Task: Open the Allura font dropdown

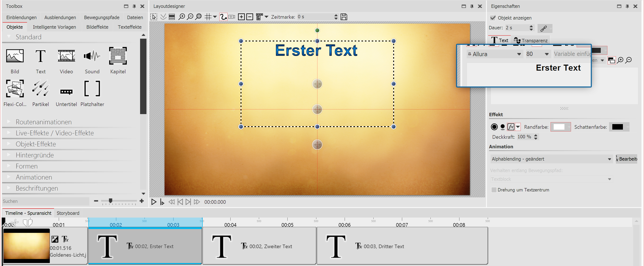Action: [x=519, y=54]
